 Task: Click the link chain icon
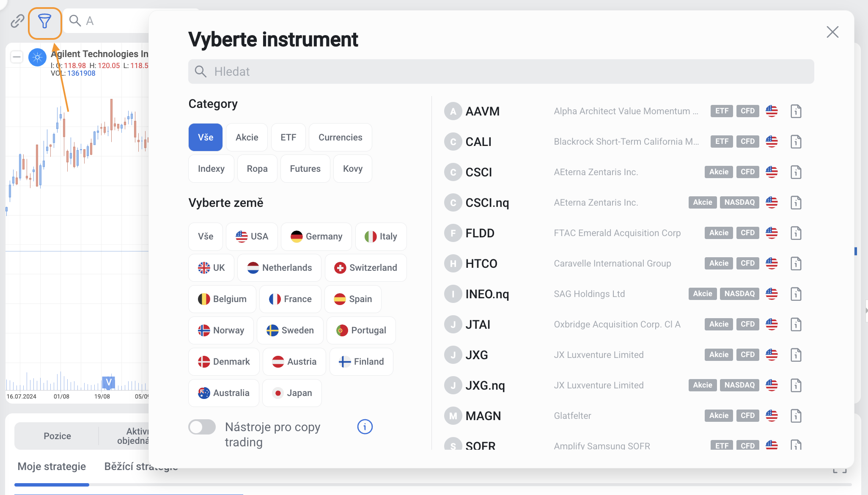[17, 21]
